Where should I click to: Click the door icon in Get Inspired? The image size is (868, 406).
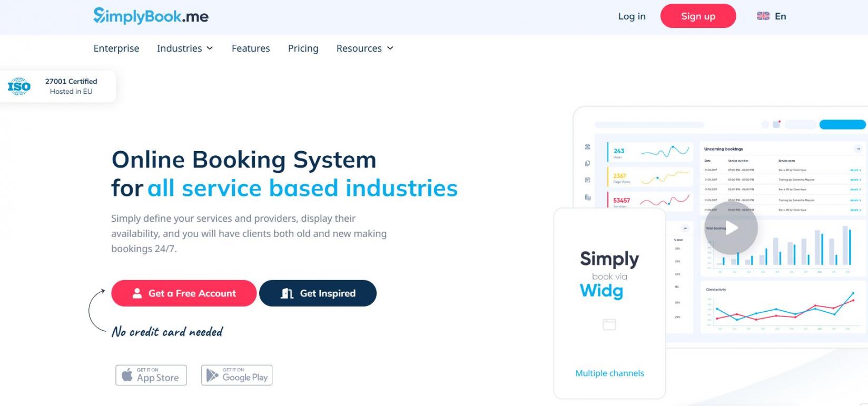coord(287,293)
